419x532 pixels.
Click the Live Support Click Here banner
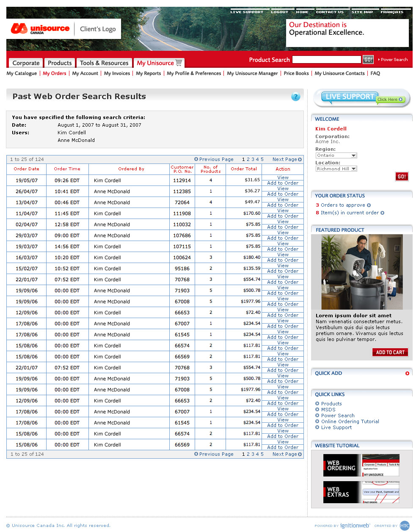(x=362, y=98)
